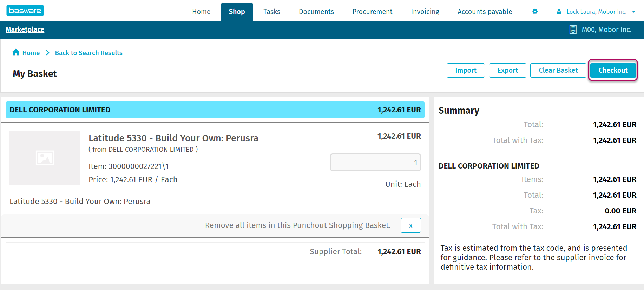The width and height of the screenshot is (644, 290).
Task: Click the DELL CORPORATION LIMITED basket header
Action: tap(215, 110)
